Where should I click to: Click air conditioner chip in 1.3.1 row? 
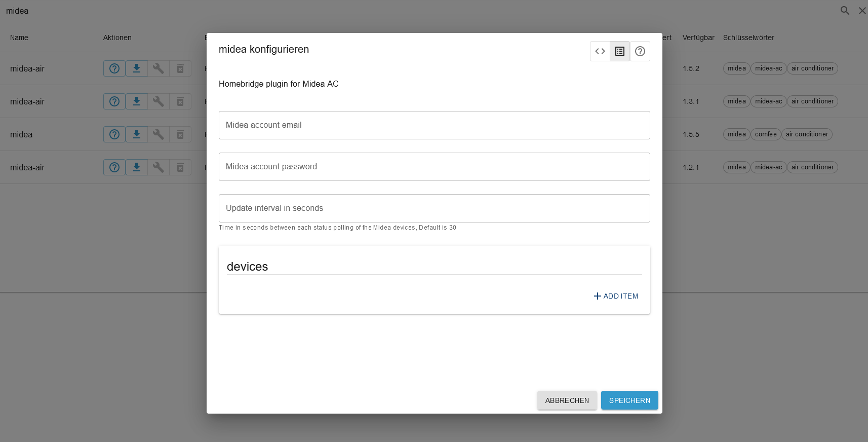[812, 101]
